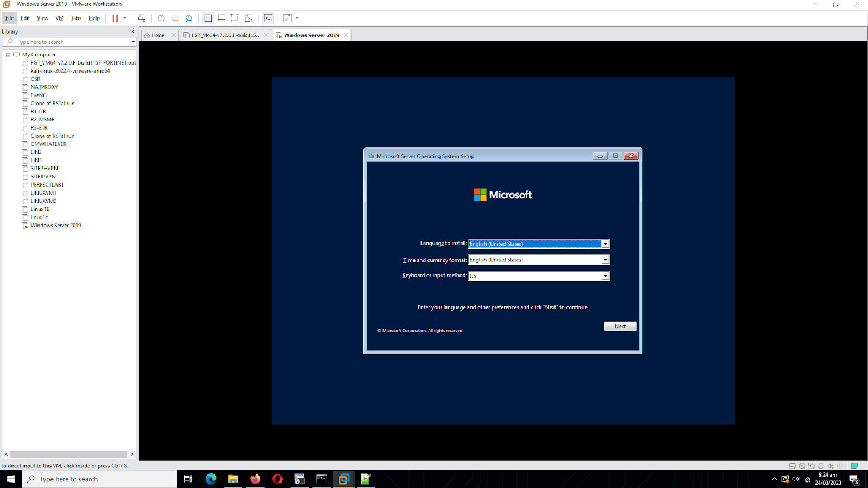
Task: Open the Library search filter dropdown
Action: pos(133,42)
